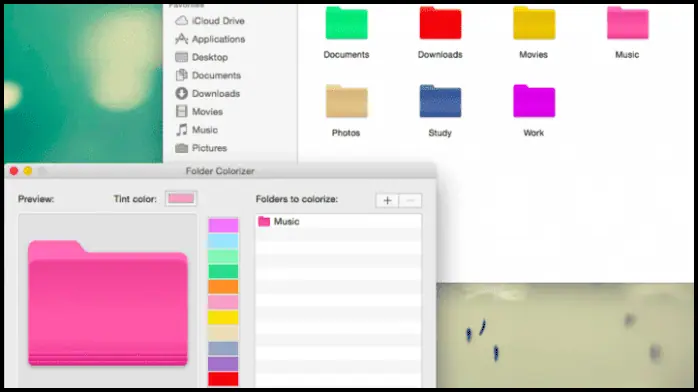Select the yellow Movies folder
The width and height of the screenshot is (698, 392).
tap(534, 24)
